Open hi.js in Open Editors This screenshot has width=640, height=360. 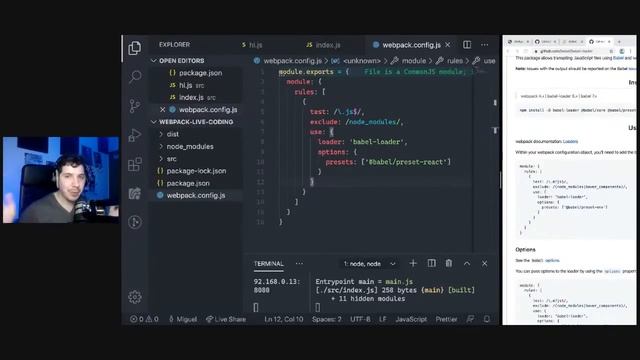186,85
